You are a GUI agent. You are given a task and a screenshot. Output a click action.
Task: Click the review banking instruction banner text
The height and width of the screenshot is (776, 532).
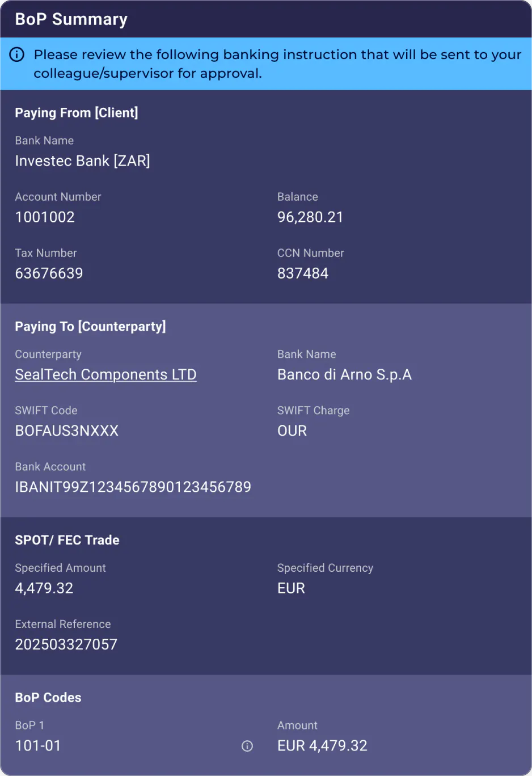(277, 64)
